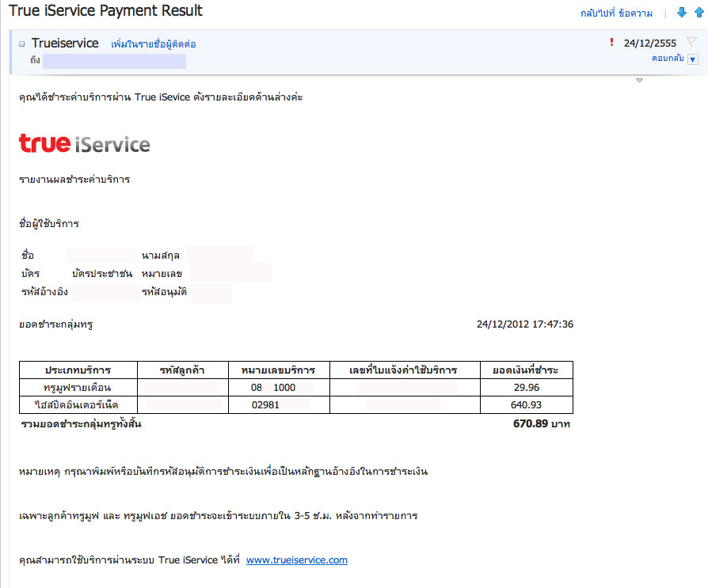The width and height of the screenshot is (708, 588).
Task: Open the reply options dropdown arrow
Action: (x=693, y=59)
